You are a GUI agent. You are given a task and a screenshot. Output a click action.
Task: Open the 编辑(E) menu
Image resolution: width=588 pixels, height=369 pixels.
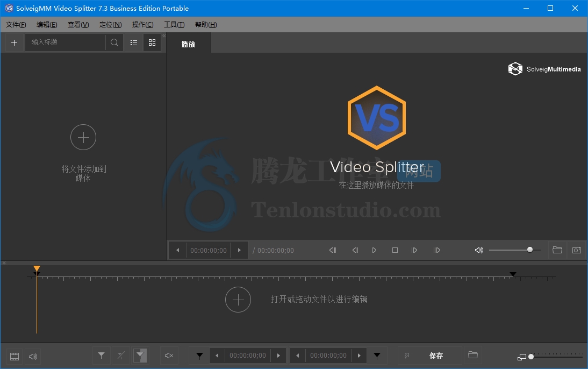point(47,25)
